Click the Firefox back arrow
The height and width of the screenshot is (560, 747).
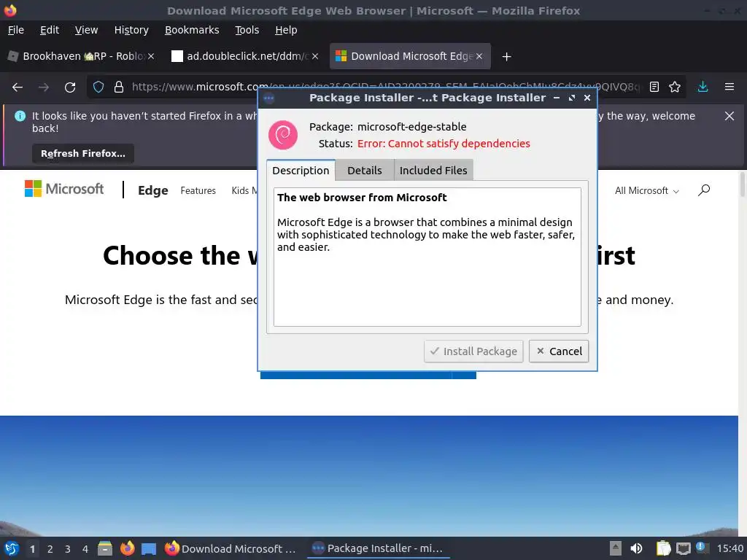pos(18,87)
